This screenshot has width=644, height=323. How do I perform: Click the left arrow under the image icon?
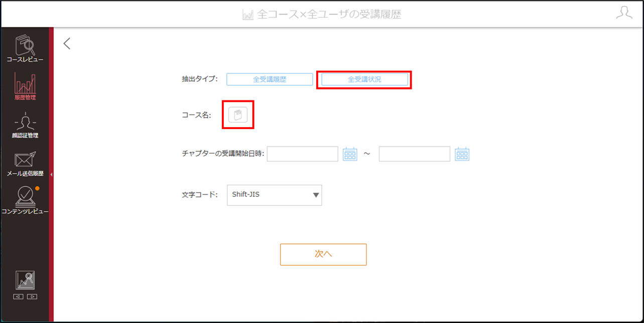point(18,296)
